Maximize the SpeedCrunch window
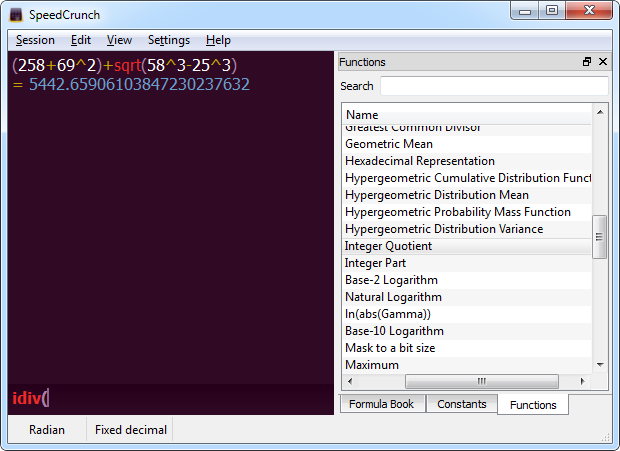Viewport: 620px width, 451px height. (x=552, y=11)
